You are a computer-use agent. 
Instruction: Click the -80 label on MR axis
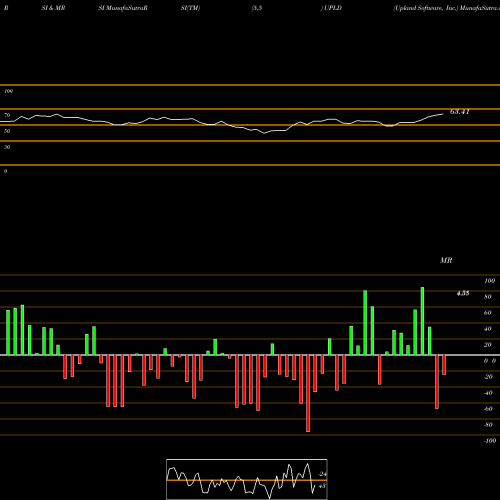click(488, 425)
